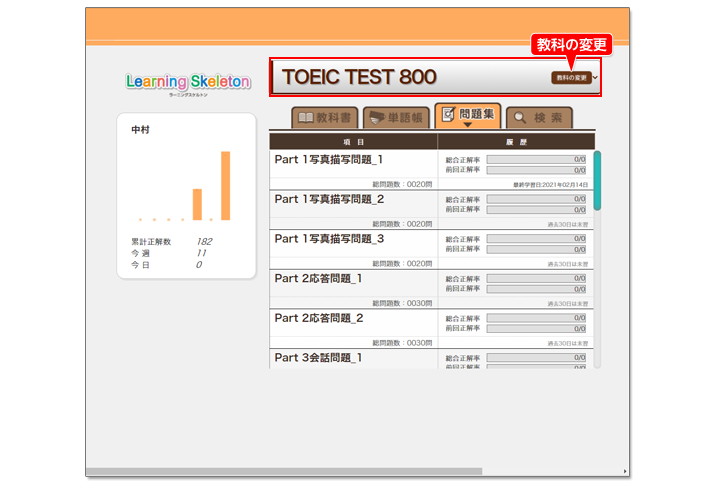This screenshot has height=484, width=715.
Task: Click the pencil checklist icon on 問題集 tab
Action: [x=449, y=114]
